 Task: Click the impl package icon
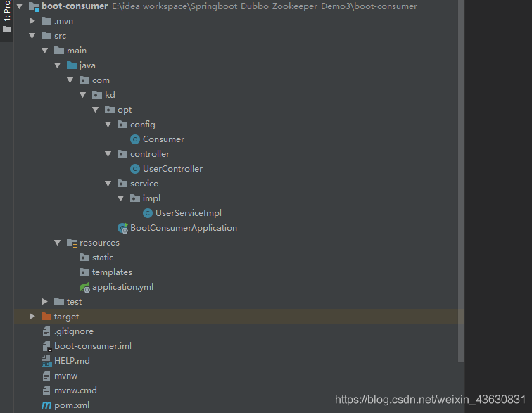pos(135,198)
